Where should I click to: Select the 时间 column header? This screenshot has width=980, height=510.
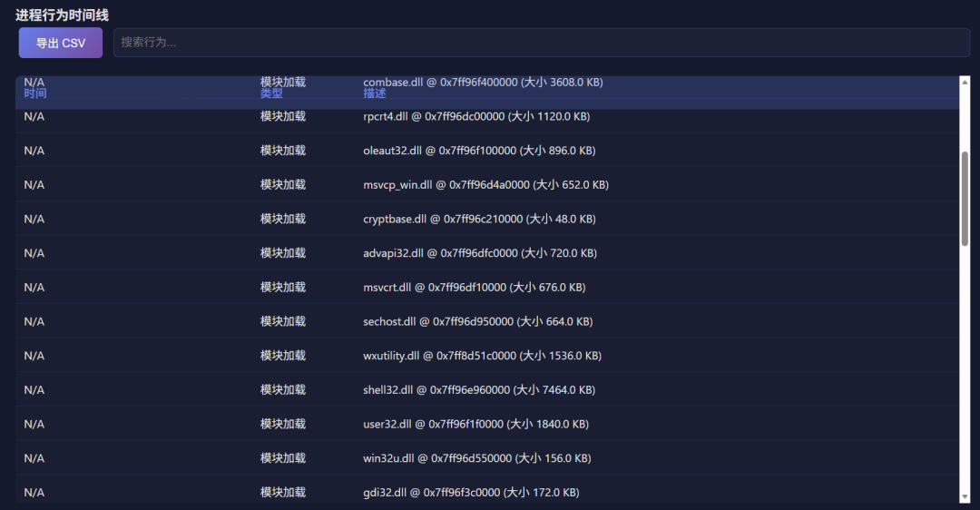[x=35, y=93]
